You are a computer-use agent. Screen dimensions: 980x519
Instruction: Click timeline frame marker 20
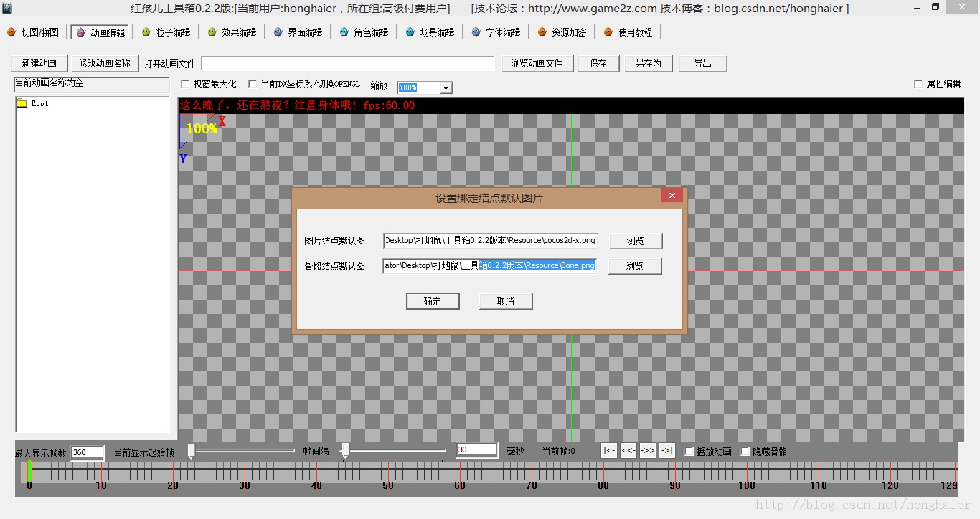click(x=173, y=485)
